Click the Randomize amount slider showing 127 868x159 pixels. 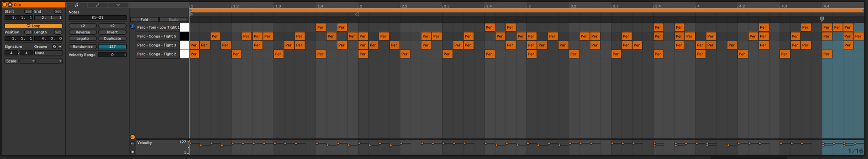(x=112, y=46)
